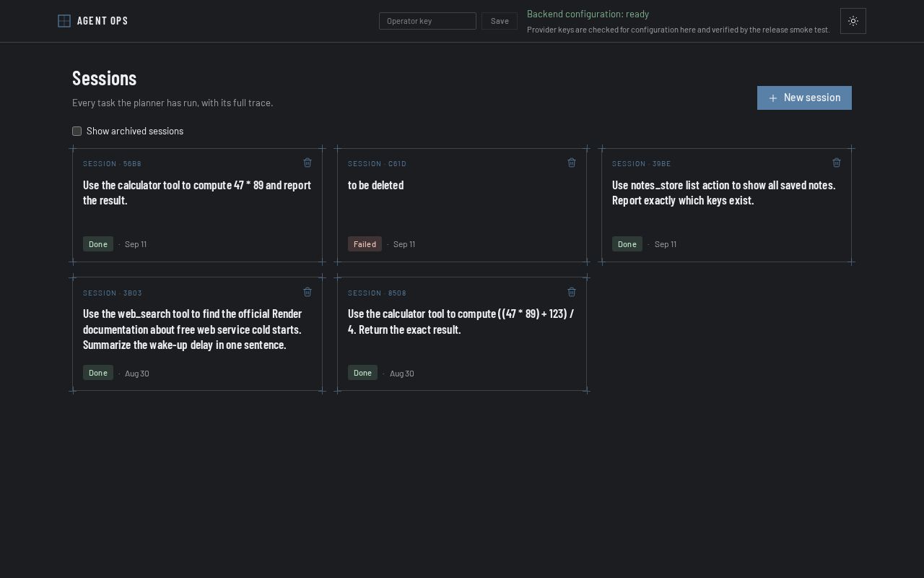Click the Done badge on session 3B03
Screen dimensions: 924x578
(98, 373)
